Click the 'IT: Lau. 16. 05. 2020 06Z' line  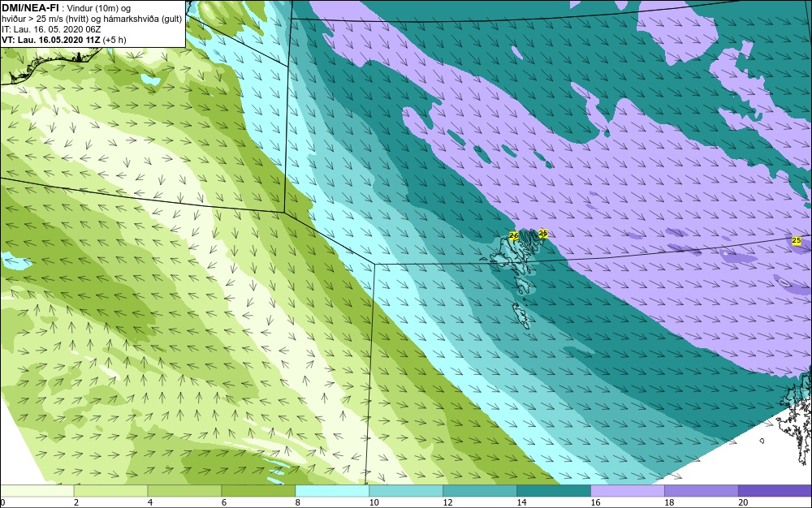[x=51, y=29]
